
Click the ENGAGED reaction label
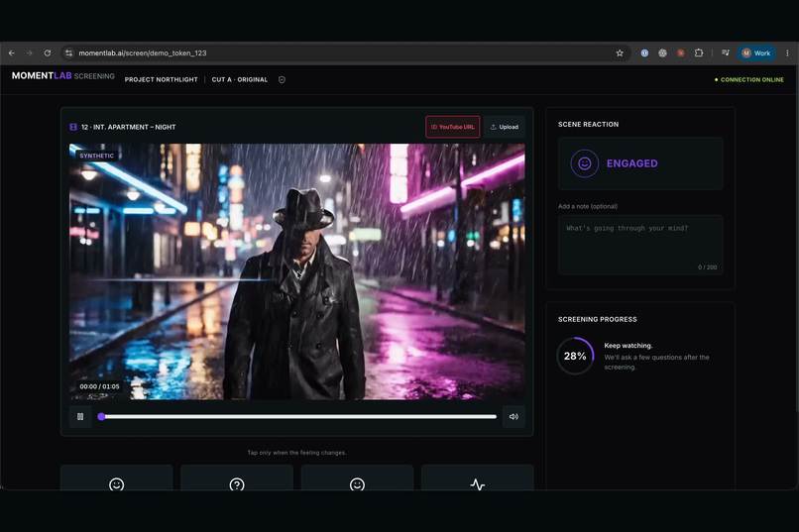631,163
